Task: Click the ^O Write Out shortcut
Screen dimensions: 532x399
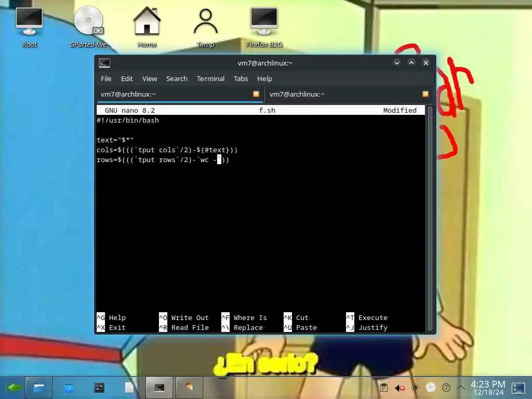Action: point(184,318)
